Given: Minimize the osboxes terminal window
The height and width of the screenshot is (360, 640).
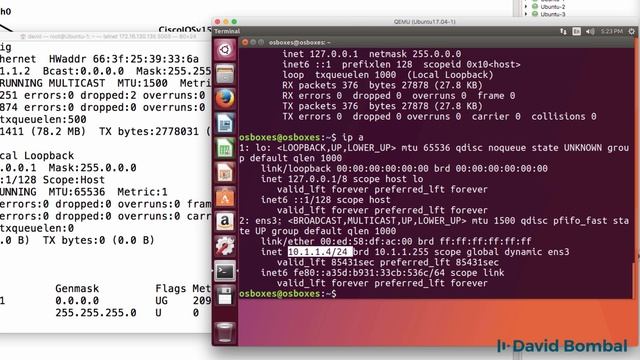Looking at the screenshot, I should pyautogui.click(x=253, y=42).
